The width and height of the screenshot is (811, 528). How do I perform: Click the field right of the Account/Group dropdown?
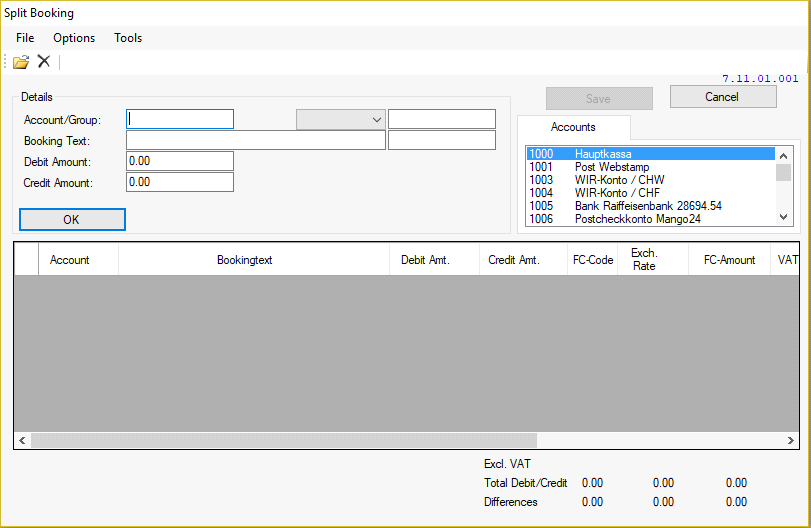click(442, 119)
